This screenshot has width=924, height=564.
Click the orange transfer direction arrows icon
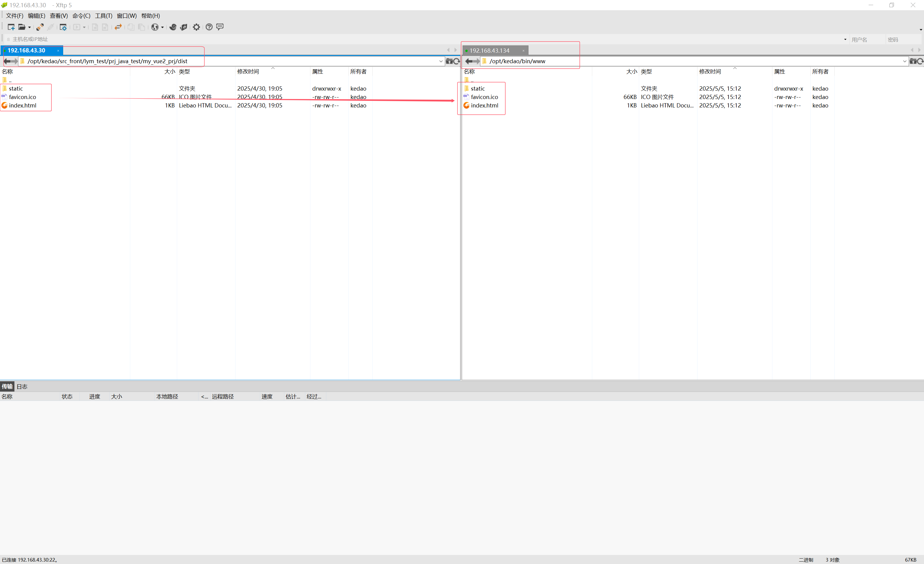pos(118,27)
